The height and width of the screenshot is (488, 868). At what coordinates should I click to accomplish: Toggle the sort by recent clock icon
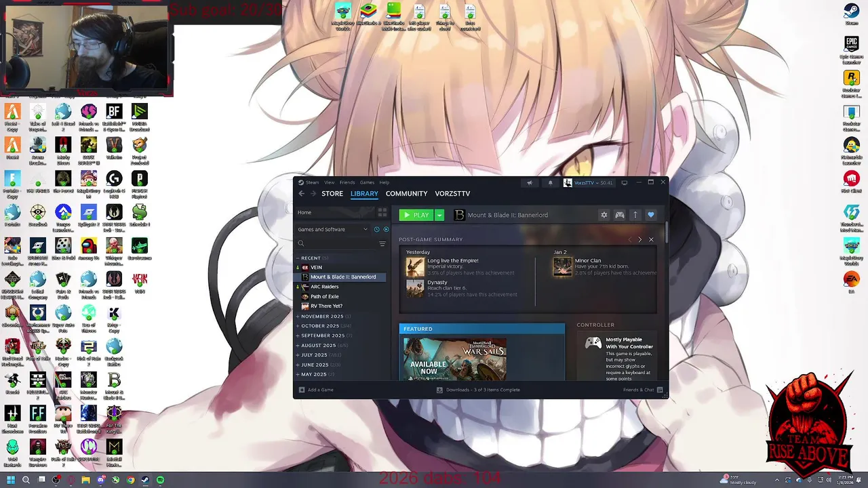click(x=377, y=229)
